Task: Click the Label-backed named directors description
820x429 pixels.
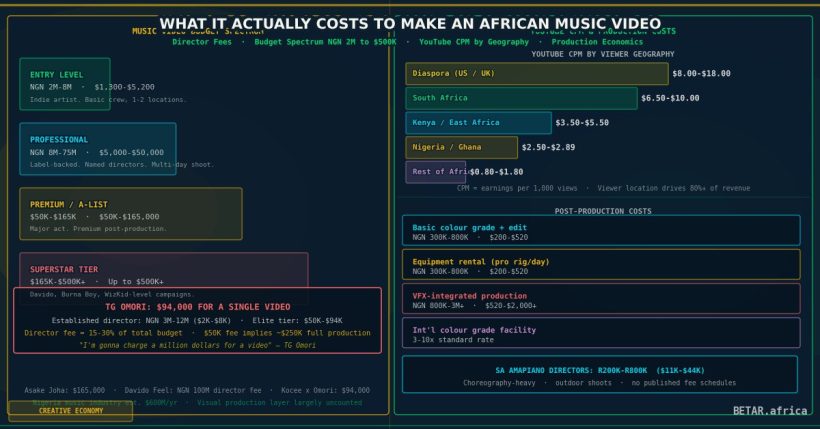Action: point(122,165)
